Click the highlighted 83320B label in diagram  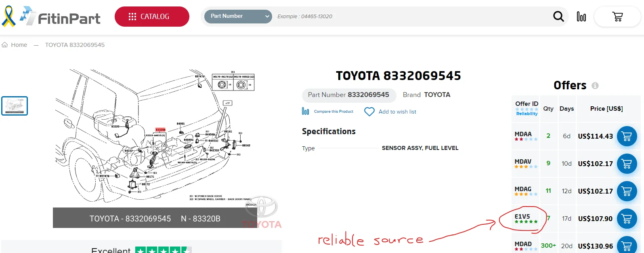click(160, 130)
